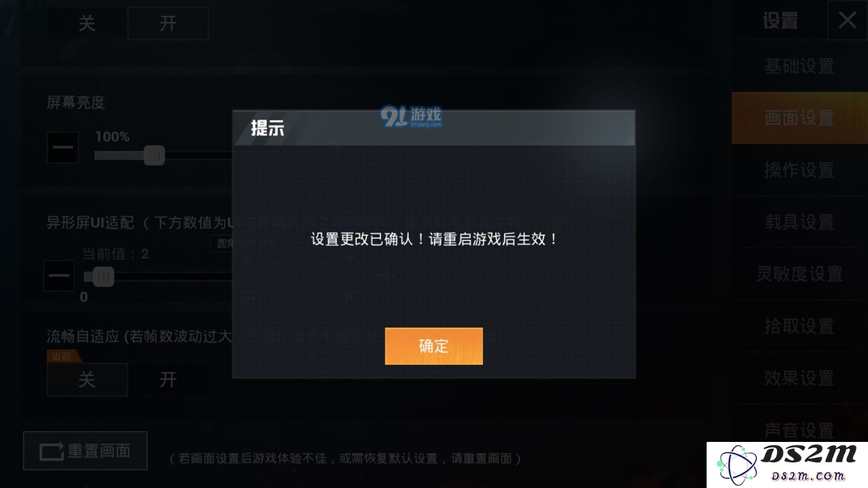This screenshot has width=868, height=488.
Task: Switch to 声音设置 tab
Action: tap(800, 430)
